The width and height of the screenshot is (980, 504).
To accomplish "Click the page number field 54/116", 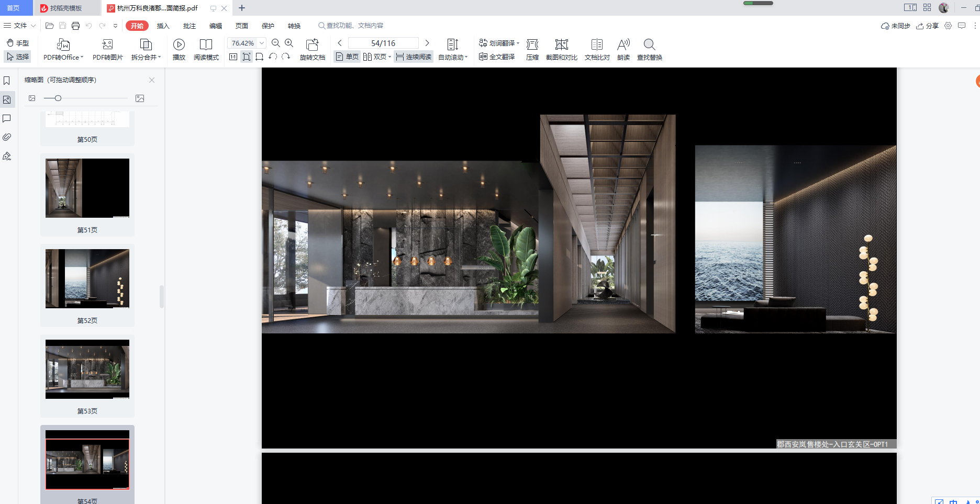I will point(383,43).
